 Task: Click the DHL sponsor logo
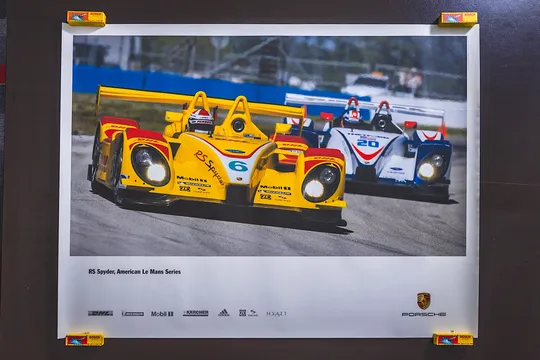(x=100, y=313)
